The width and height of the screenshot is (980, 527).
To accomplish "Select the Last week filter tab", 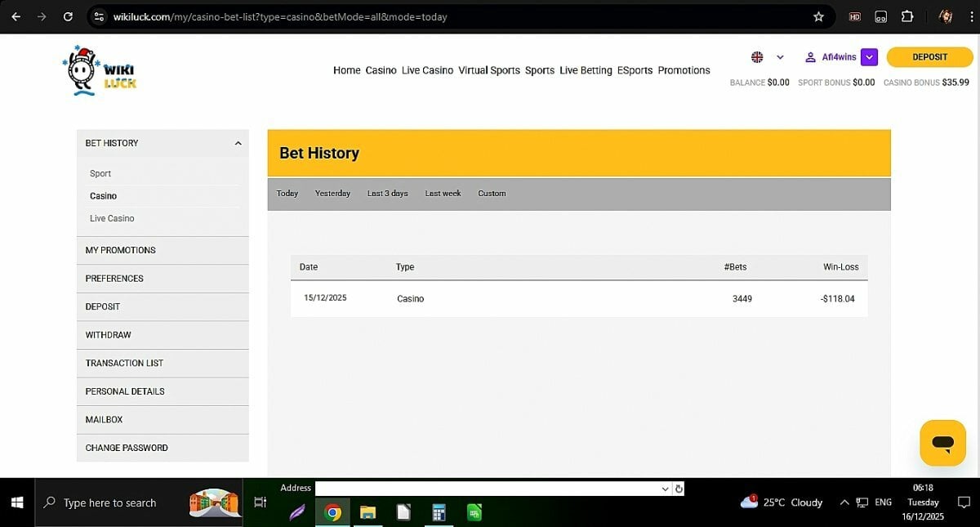I will [x=443, y=194].
